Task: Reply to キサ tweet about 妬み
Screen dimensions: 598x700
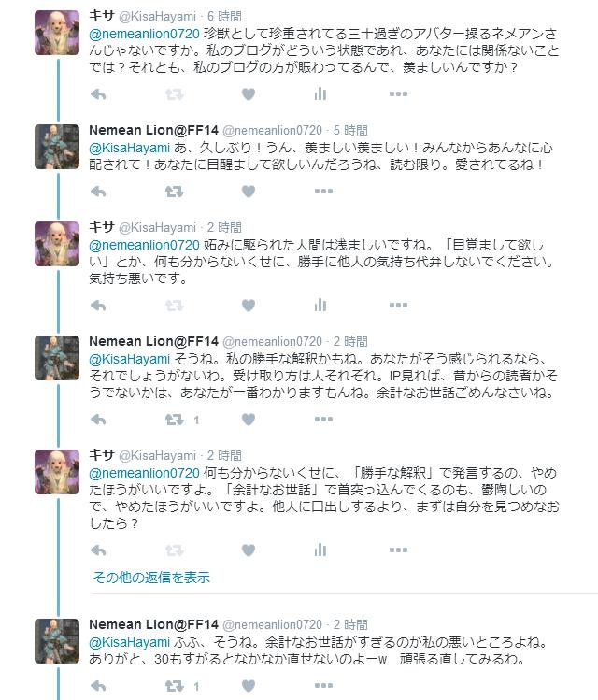Action: (x=98, y=306)
